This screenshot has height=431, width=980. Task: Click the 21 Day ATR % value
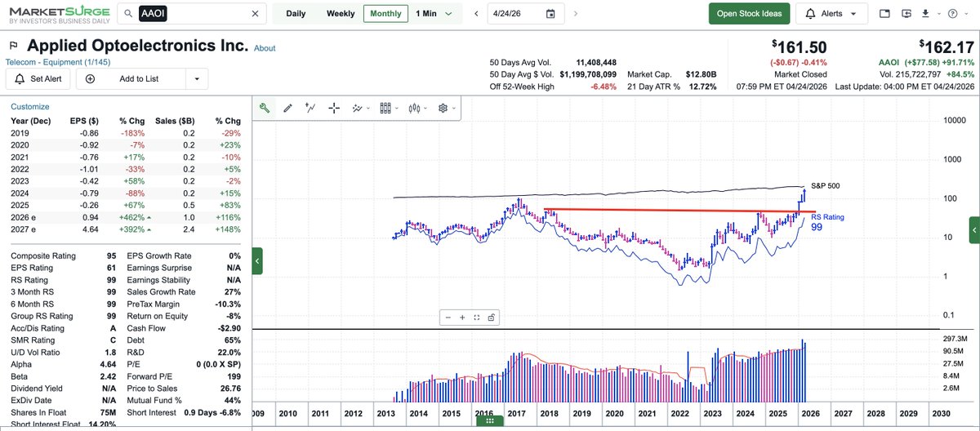tap(702, 87)
